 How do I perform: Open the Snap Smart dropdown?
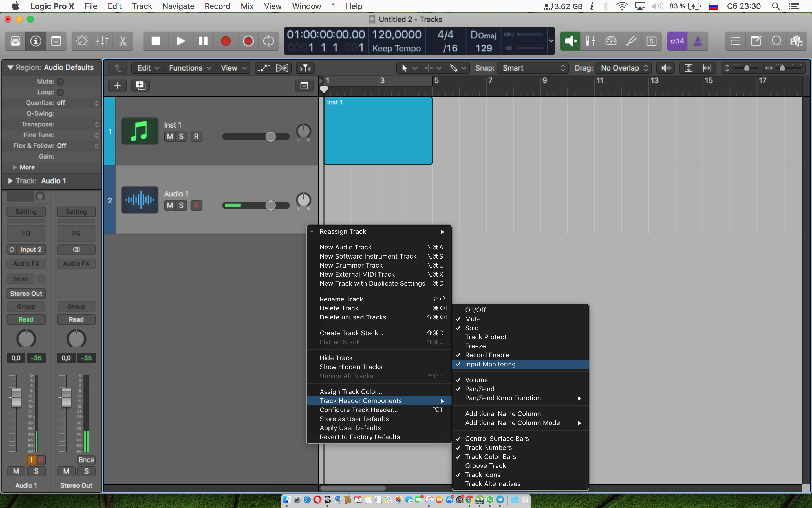[x=533, y=68]
